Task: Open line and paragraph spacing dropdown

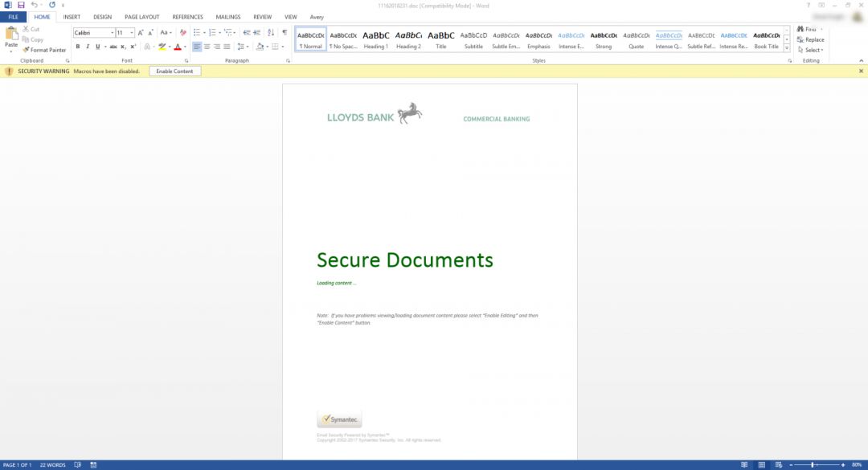Action: (x=243, y=47)
